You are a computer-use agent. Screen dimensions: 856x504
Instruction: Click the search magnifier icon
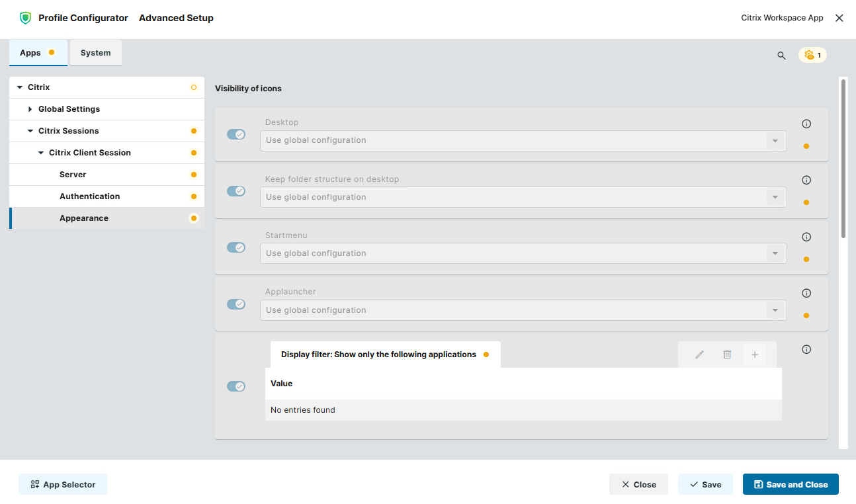[781, 56]
